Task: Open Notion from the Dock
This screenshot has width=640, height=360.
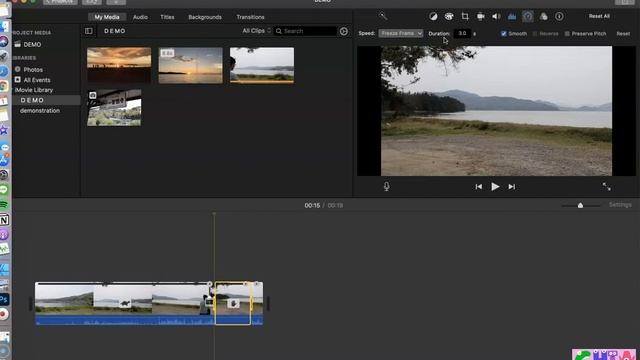Action: pos(4,220)
